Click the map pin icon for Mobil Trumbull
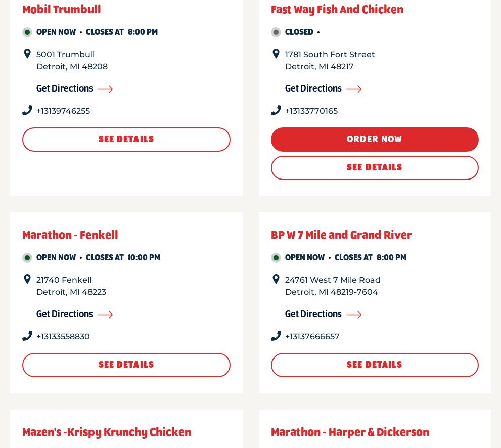Viewport: 501px width, 448px height. pos(27,54)
